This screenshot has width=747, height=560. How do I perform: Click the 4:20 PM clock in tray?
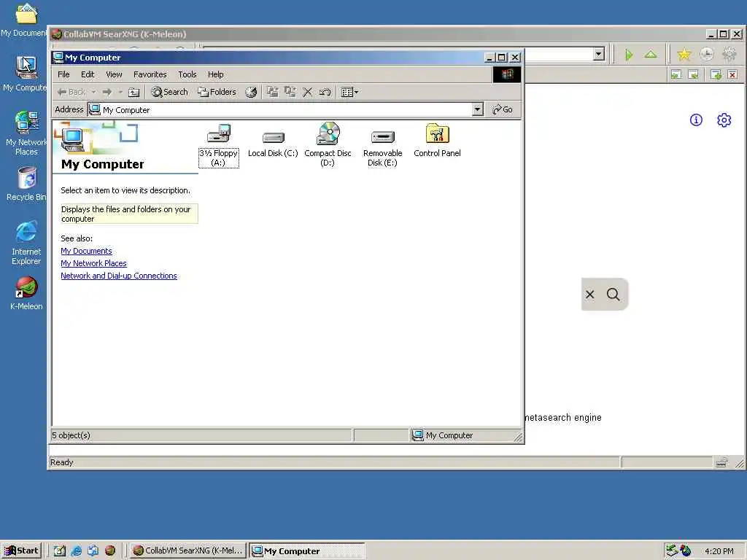coord(719,551)
